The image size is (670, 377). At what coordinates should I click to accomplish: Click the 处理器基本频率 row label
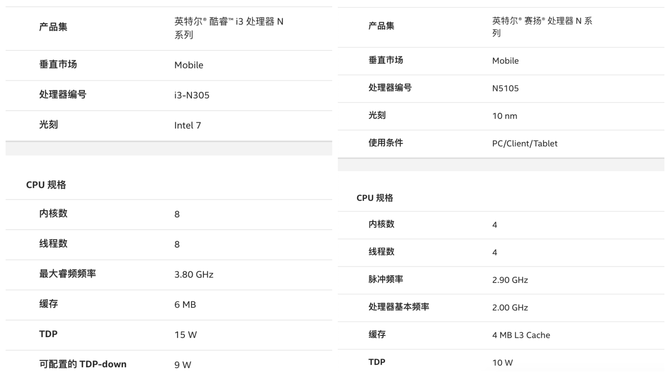pyautogui.click(x=399, y=307)
